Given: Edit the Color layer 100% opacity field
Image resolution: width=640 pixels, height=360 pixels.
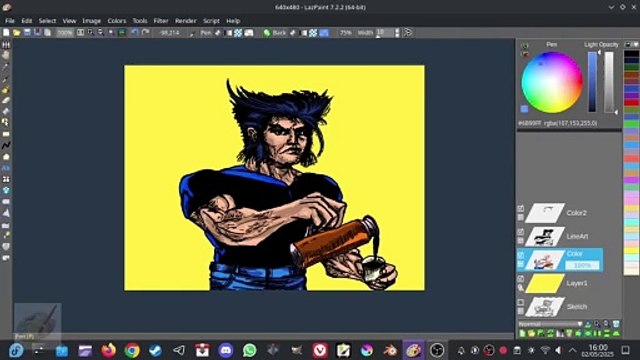Looking at the screenshot, I should (582, 265).
